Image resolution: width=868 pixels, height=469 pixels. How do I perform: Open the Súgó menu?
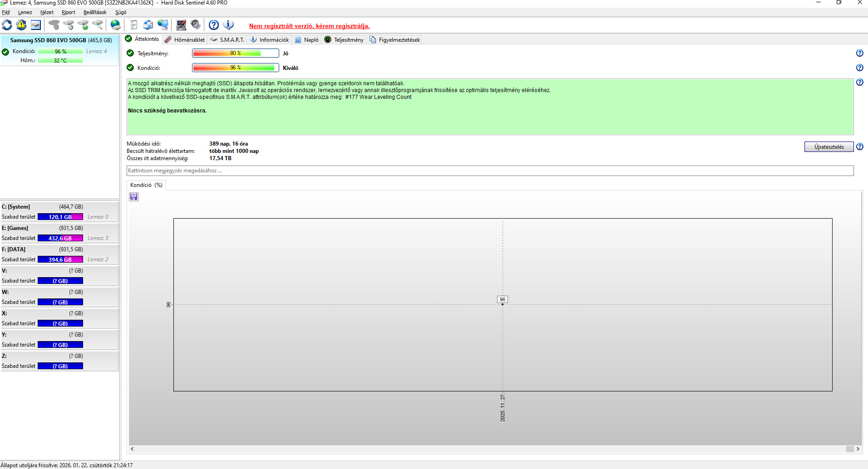coord(121,12)
